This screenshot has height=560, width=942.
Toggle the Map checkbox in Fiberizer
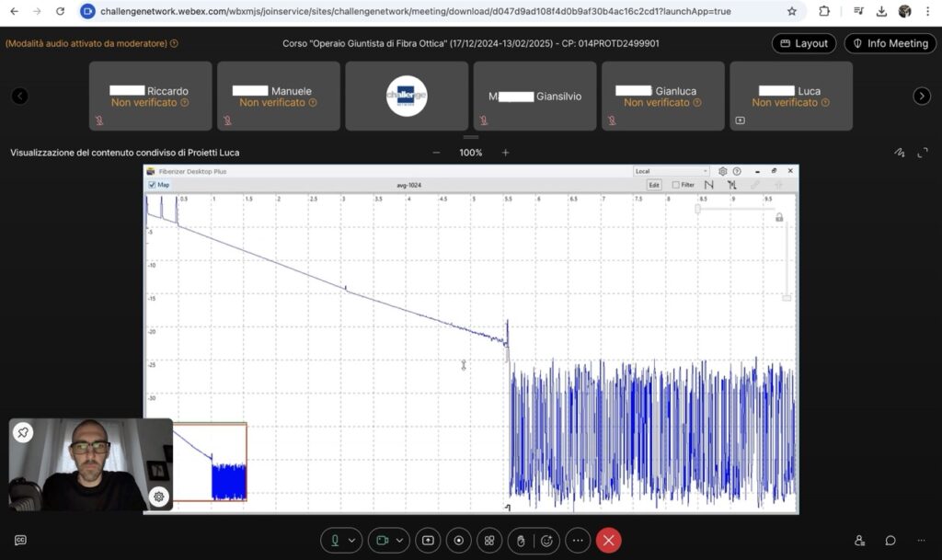152,185
